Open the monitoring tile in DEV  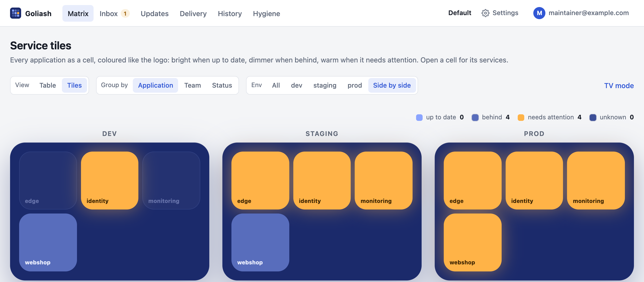[171, 180]
